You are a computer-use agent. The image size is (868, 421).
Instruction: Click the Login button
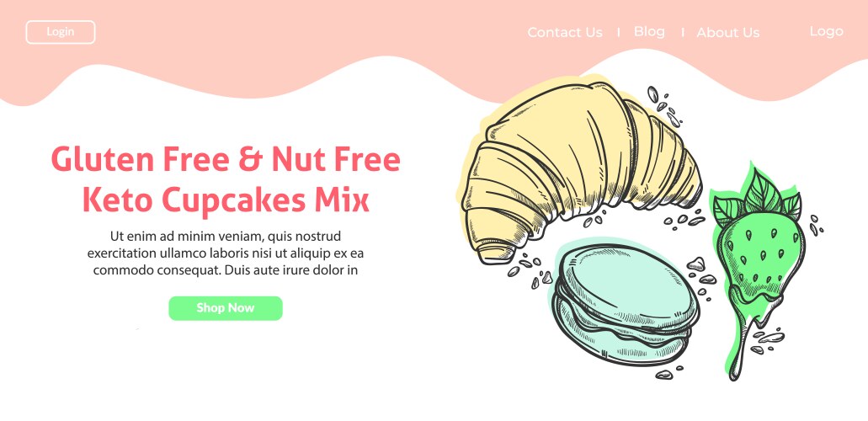point(61,32)
